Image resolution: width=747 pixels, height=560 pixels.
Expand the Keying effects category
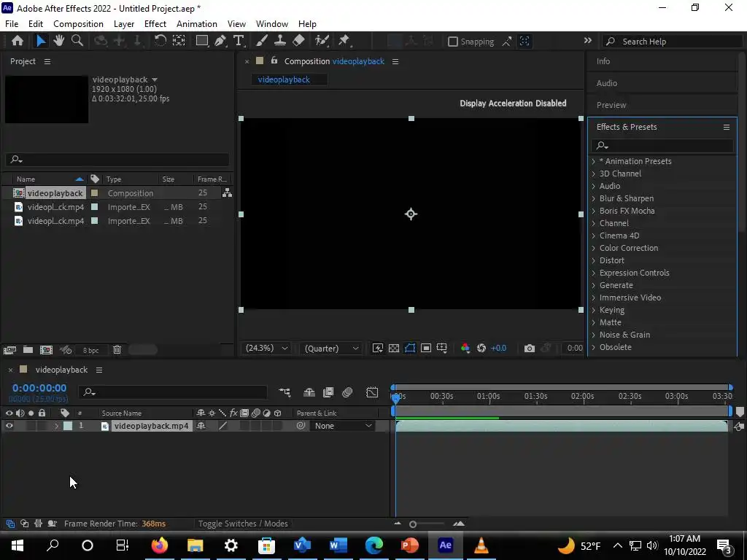click(594, 310)
